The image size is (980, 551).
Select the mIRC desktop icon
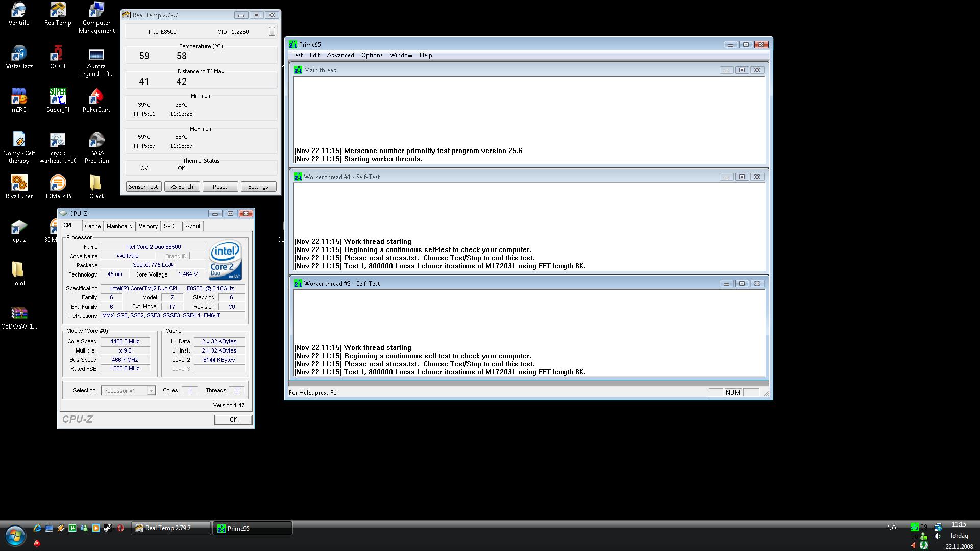[x=19, y=101]
